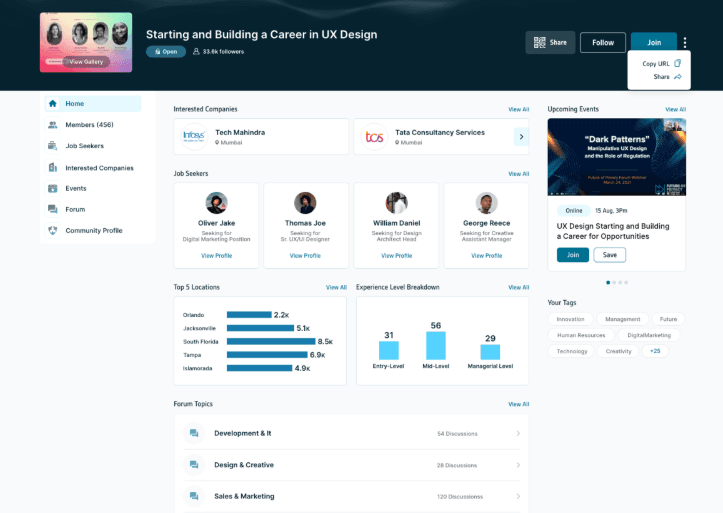View all Forum Topics

pyautogui.click(x=518, y=404)
